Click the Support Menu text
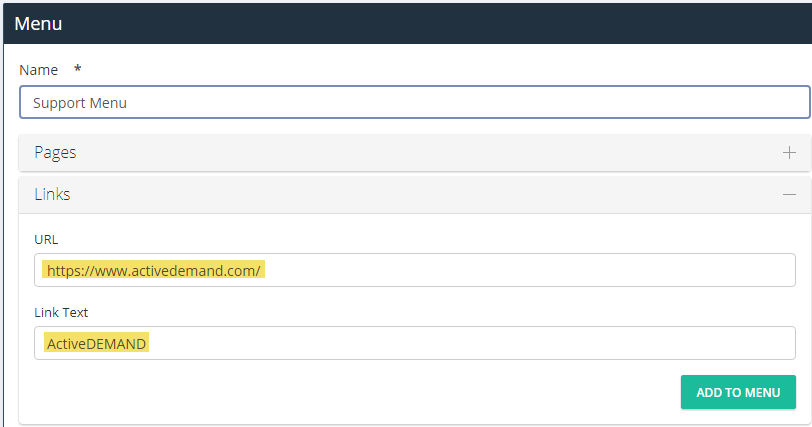Viewport: 812px width, 427px height. point(80,103)
